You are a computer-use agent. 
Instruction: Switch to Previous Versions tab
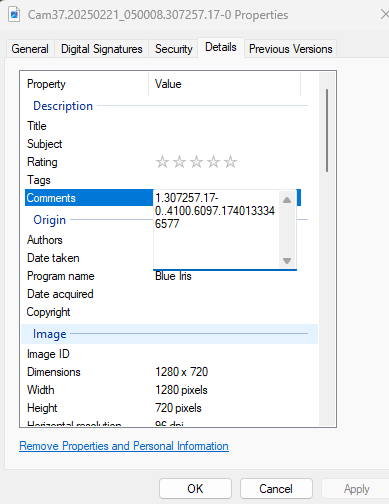click(291, 49)
